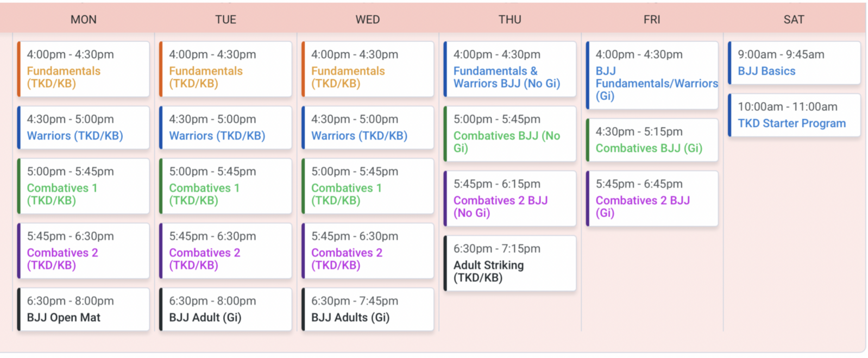Click the MON column header
Screen dimensions: 868x358
84,20
